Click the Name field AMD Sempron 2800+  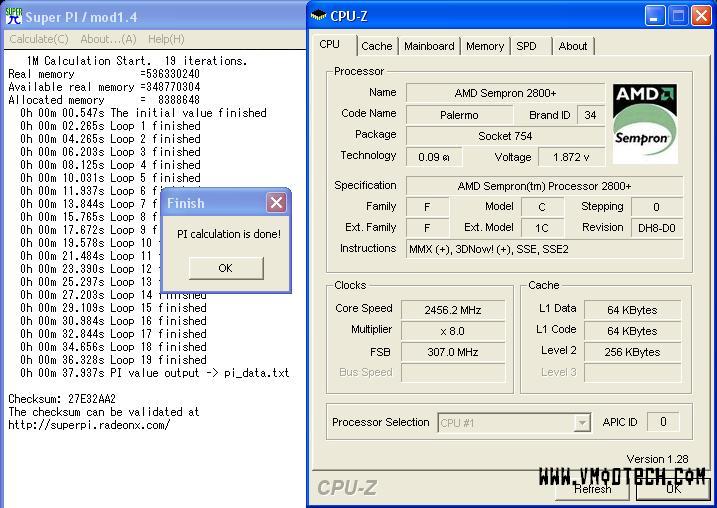(x=505, y=93)
